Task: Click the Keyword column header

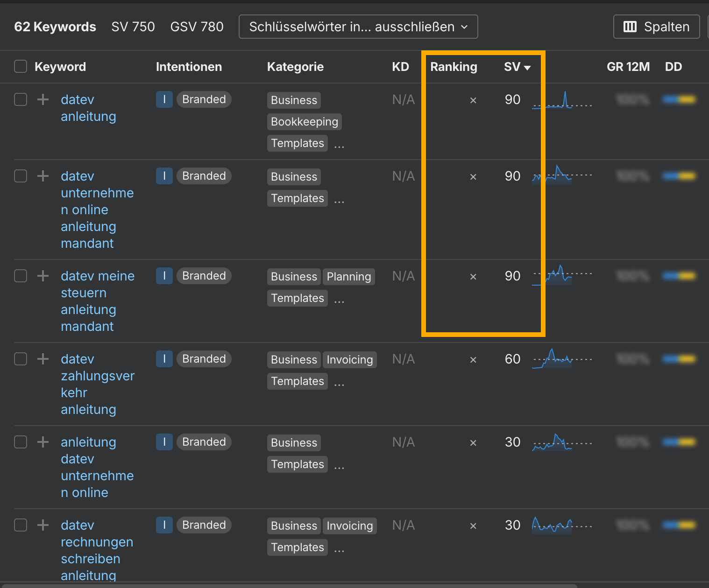Action: (60, 67)
